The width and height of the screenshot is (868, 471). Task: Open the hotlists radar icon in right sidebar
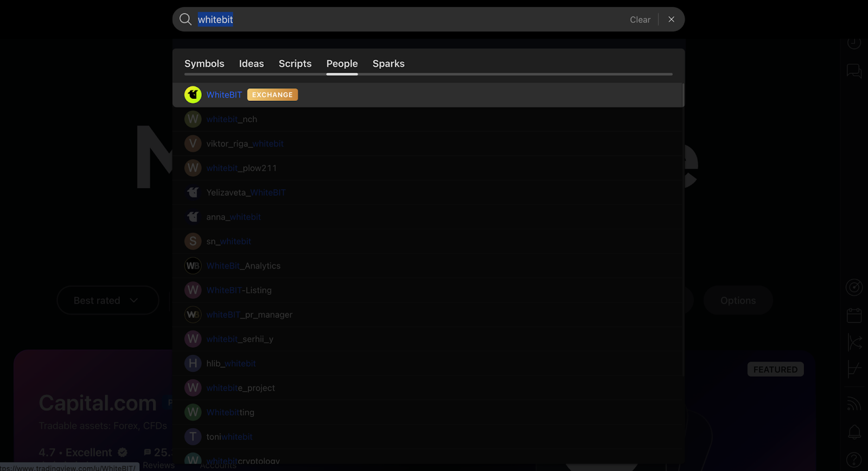854,287
